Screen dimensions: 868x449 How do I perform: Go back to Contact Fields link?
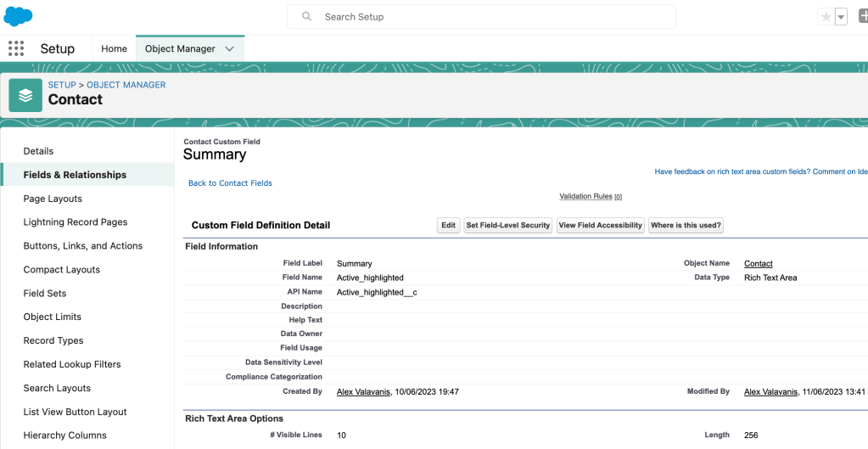tap(230, 183)
